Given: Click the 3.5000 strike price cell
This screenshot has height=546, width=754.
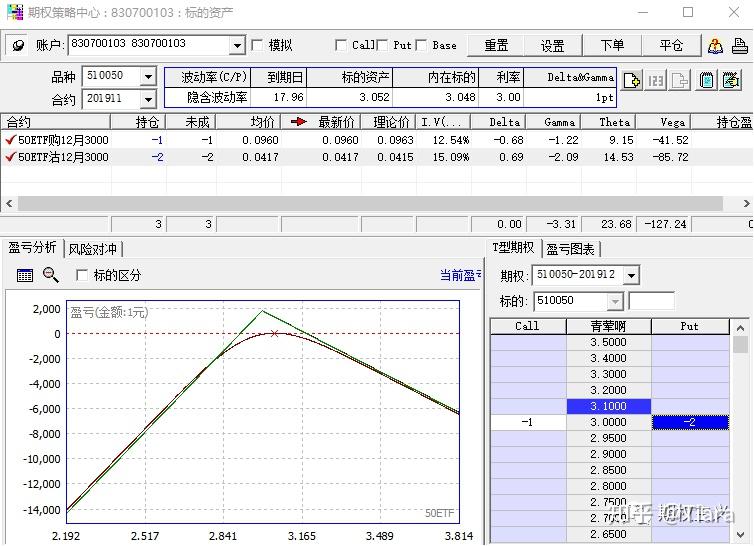Looking at the screenshot, I should coord(609,342).
